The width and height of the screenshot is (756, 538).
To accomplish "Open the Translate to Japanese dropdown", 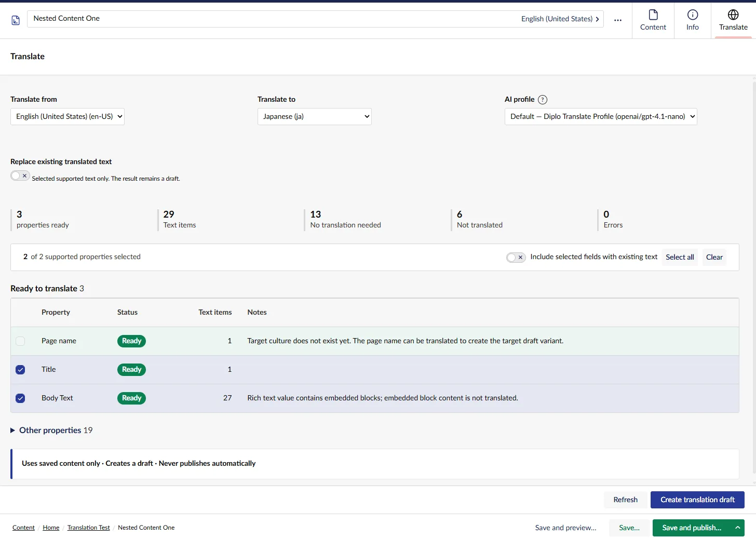I will tap(315, 116).
